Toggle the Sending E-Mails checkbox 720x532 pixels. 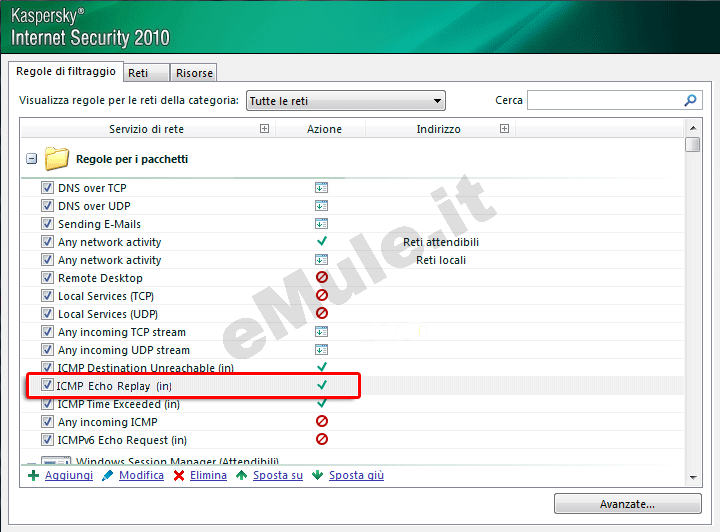coord(47,223)
